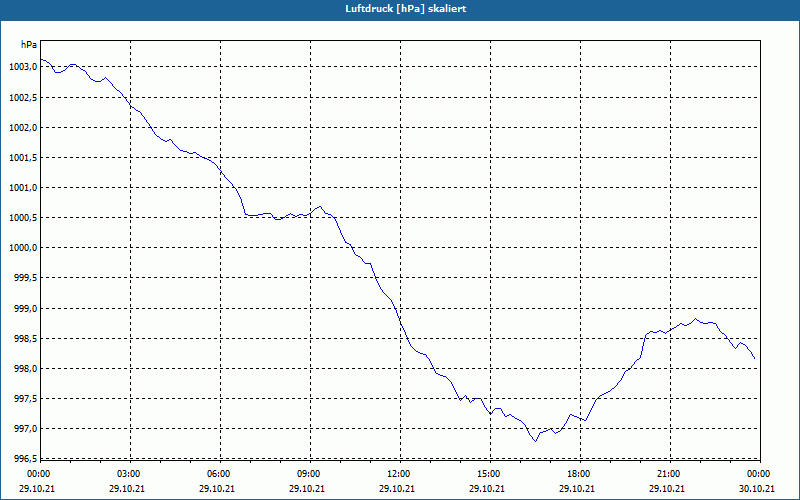
Task: Click the curve's evening peak near 22:00
Action: point(695,319)
